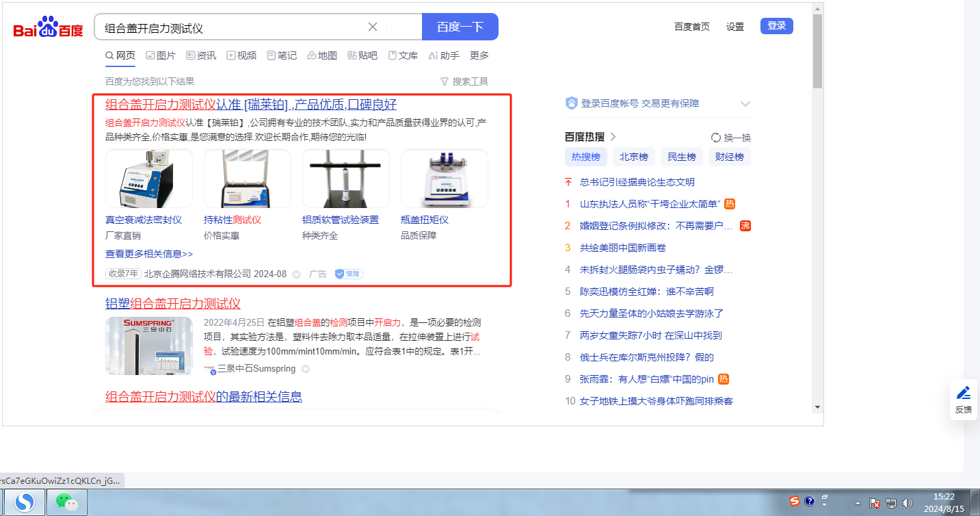Open the language bar options arrow
Image resolution: width=980 pixels, height=516 pixels.
coord(825,505)
